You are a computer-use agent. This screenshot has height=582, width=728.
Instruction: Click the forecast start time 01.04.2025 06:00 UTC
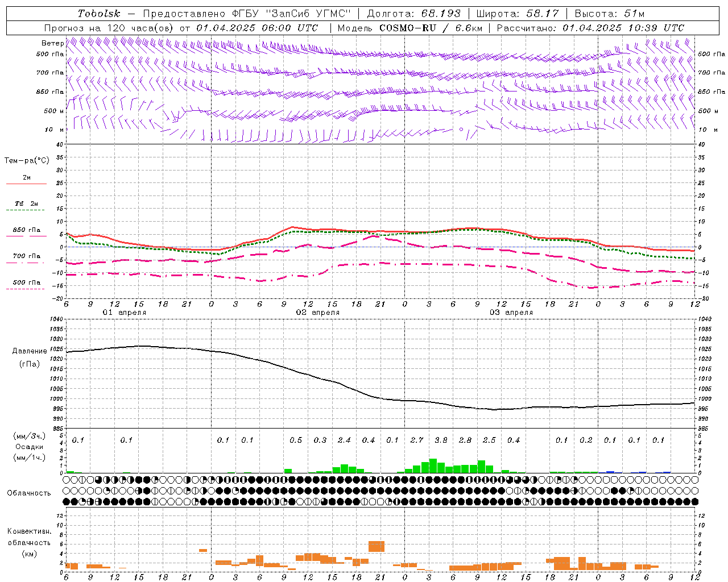(x=257, y=28)
